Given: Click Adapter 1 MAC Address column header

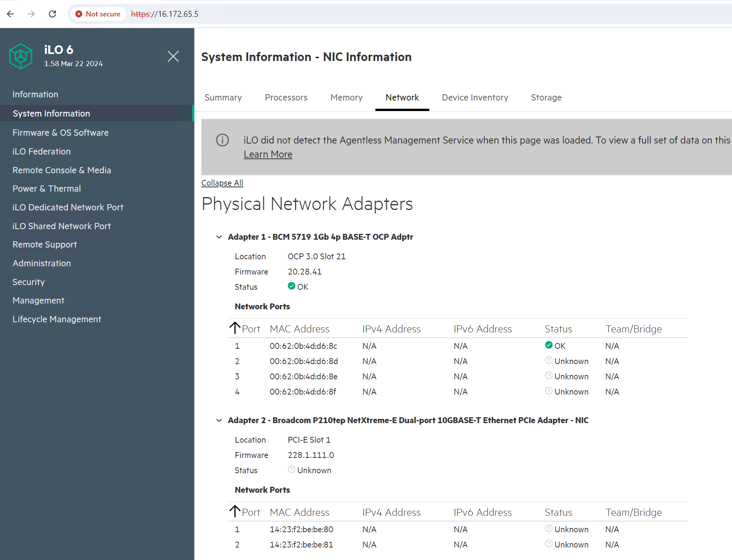Looking at the screenshot, I should tap(300, 329).
